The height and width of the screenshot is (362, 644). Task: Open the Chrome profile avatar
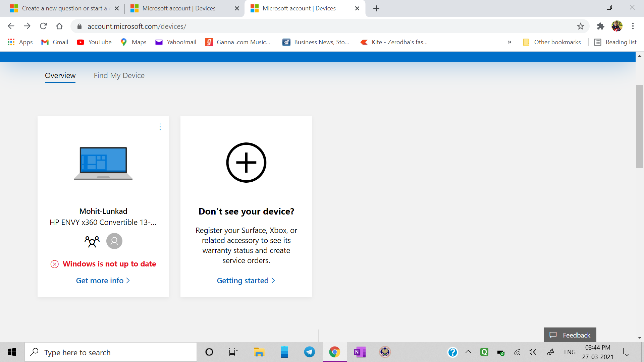[617, 26]
